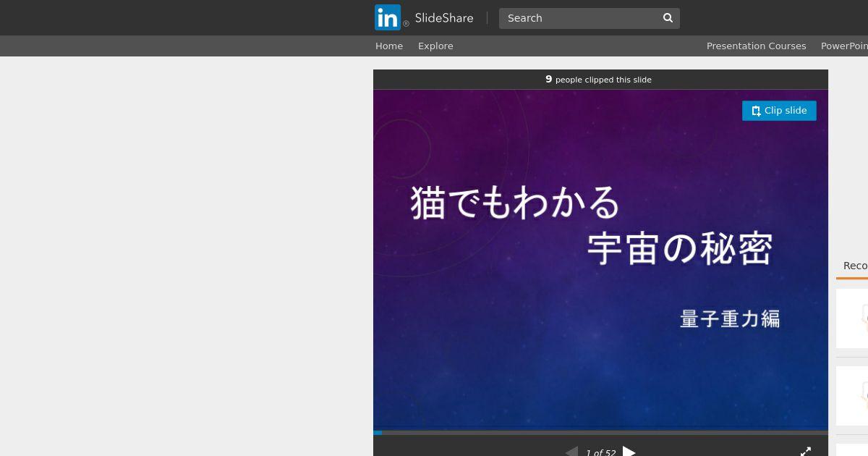Open the PowerPoint courses link
The image size is (868, 456).
point(844,46)
